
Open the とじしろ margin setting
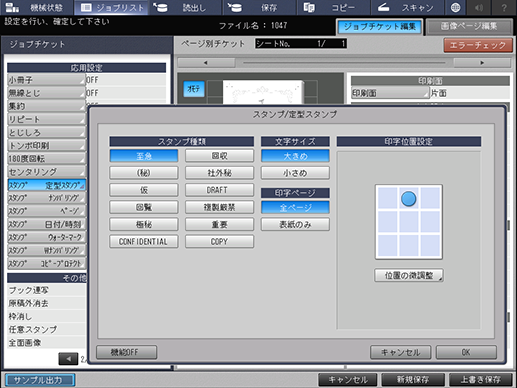point(46,132)
